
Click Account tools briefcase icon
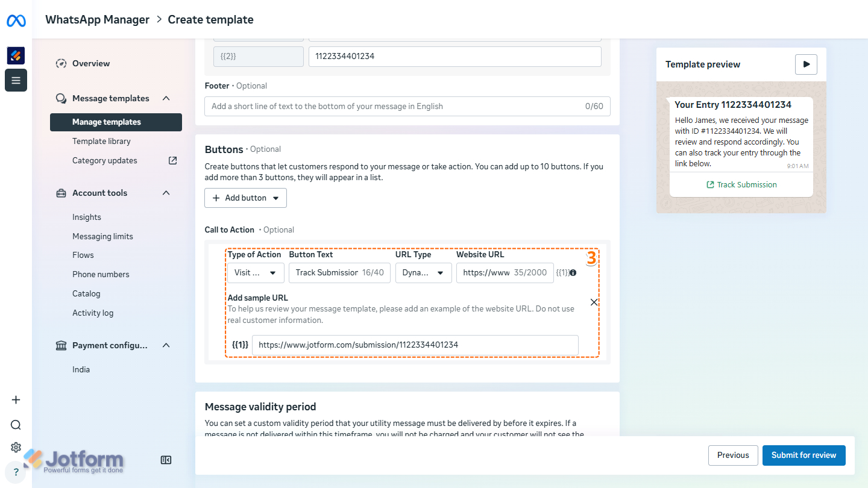[61, 193]
